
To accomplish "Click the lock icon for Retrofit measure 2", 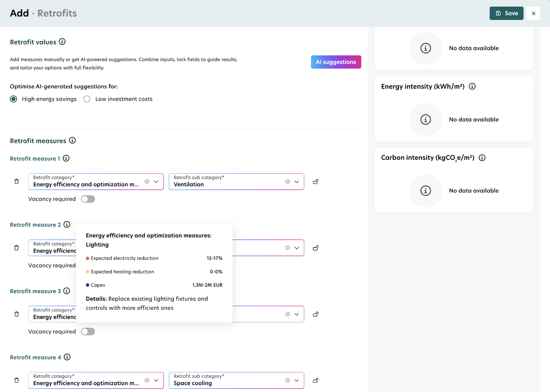I will click(x=316, y=248).
